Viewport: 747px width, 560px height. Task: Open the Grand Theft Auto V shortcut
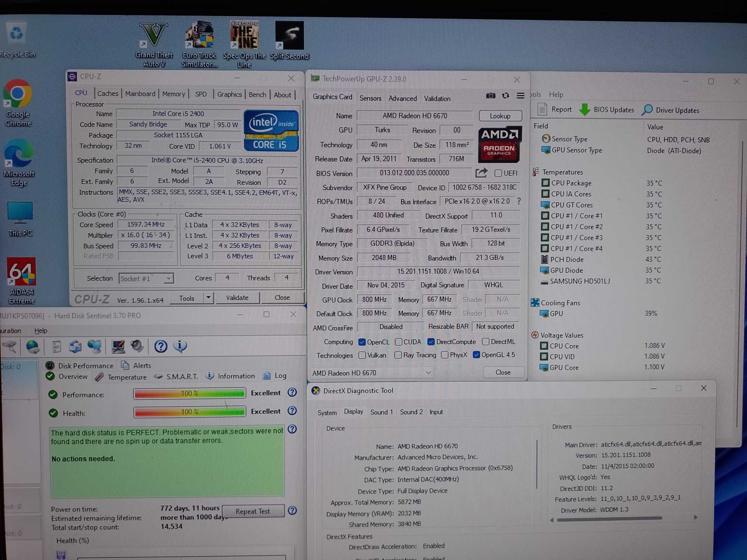tap(154, 45)
